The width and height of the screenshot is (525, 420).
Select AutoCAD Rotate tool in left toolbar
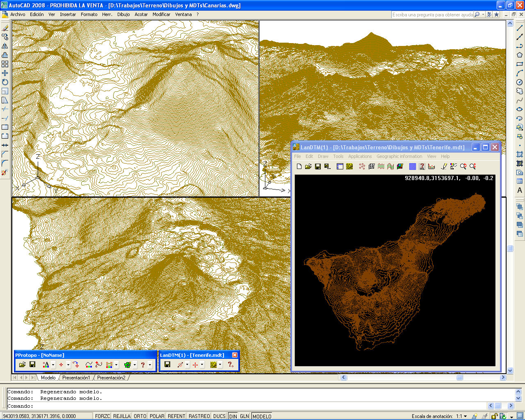5,82
